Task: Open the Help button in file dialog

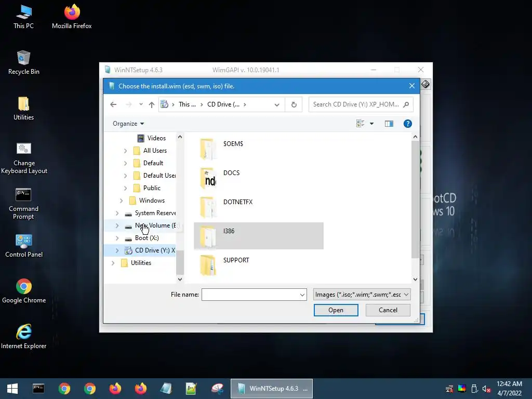Action: tap(407, 124)
